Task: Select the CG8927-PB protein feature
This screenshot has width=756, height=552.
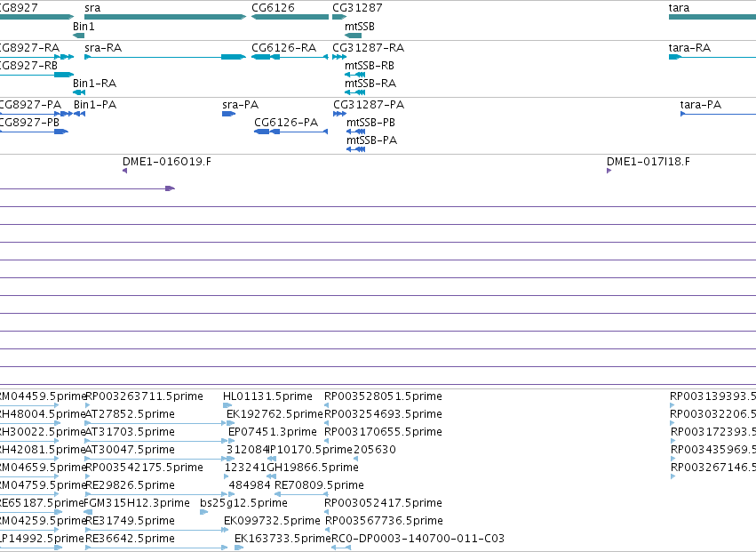Action: (x=35, y=132)
